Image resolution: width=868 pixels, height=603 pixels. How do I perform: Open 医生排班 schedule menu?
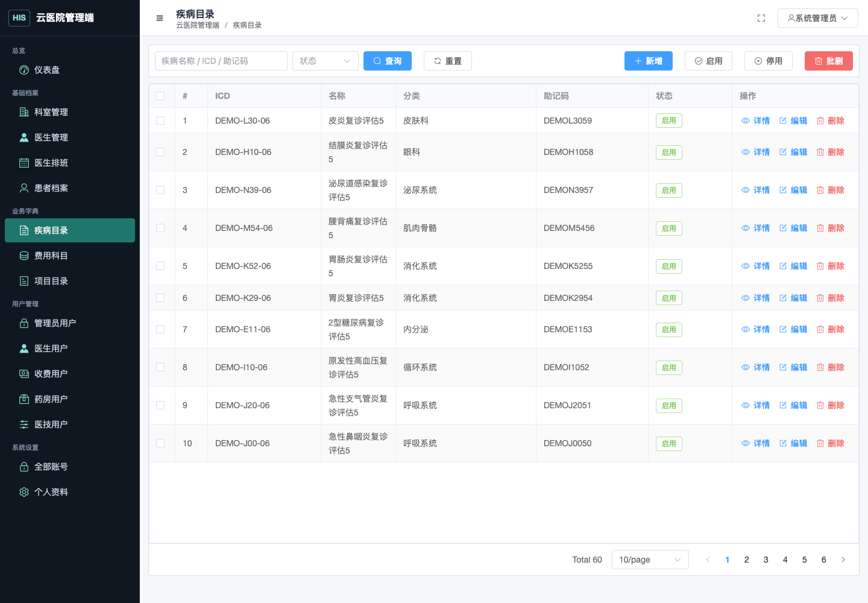coord(70,163)
